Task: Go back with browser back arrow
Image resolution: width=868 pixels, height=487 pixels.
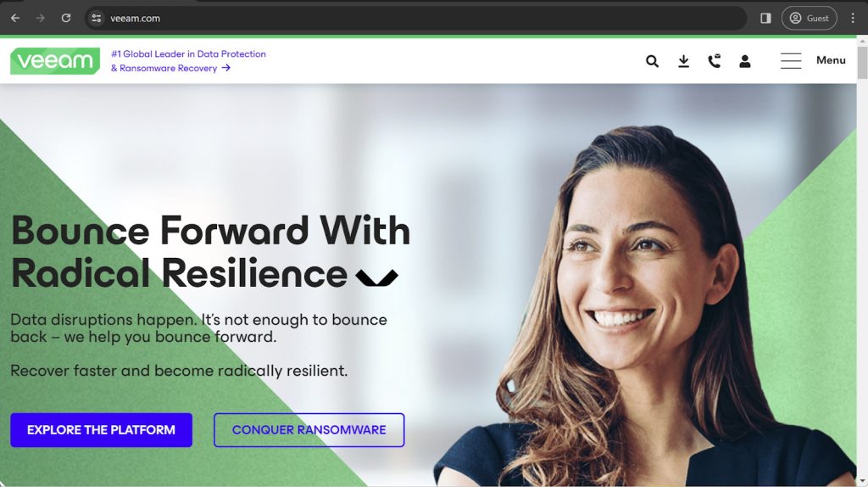Action: click(15, 19)
